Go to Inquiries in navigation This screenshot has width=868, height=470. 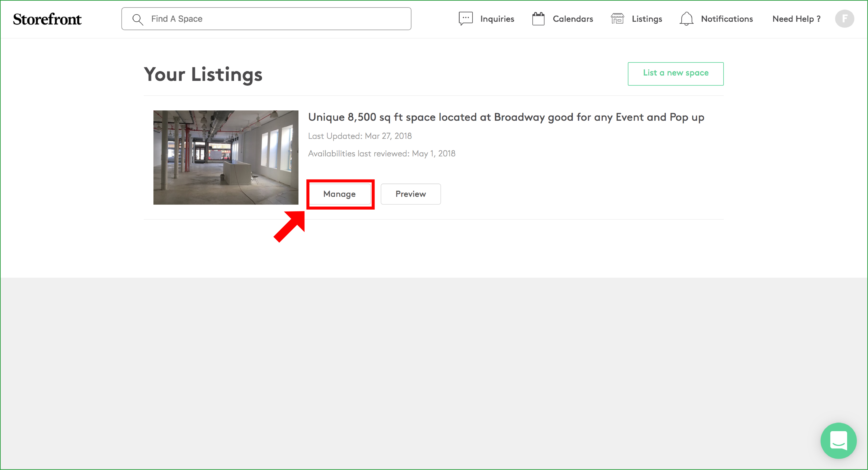click(497, 19)
